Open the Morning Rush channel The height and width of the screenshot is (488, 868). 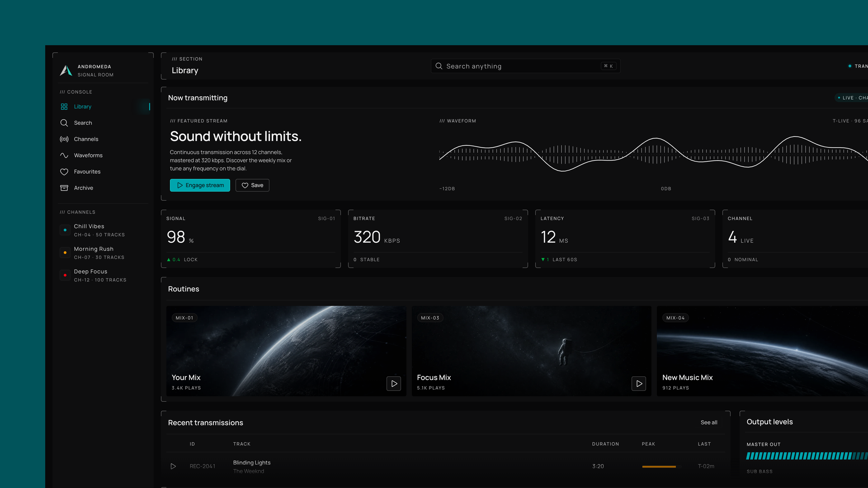pos(104,253)
